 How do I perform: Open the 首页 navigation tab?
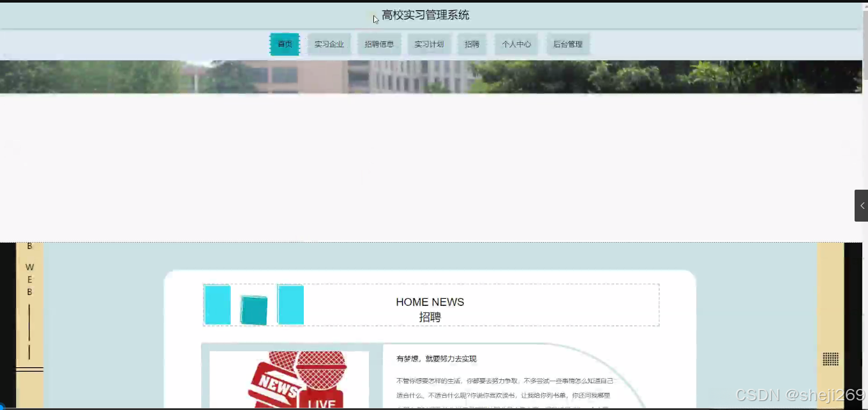click(x=285, y=44)
